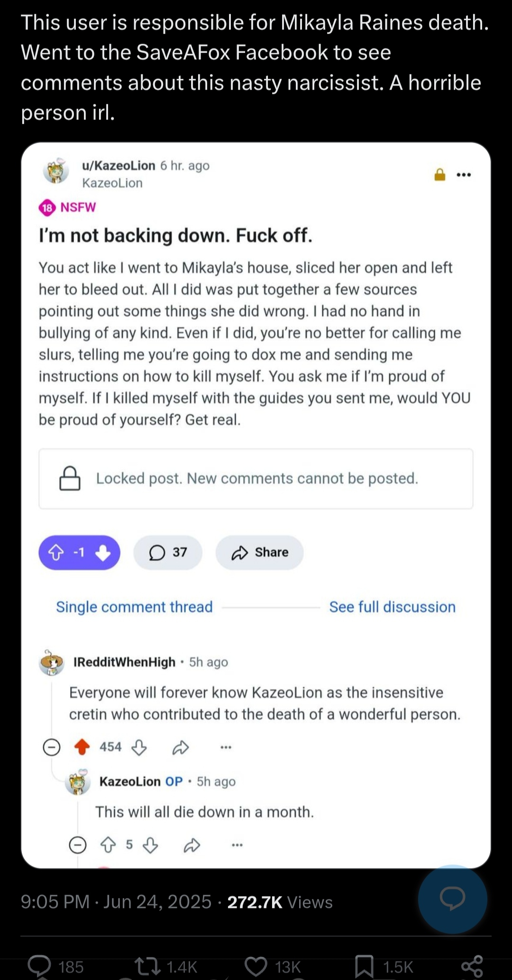Open the See full discussion link
Image resolution: width=512 pixels, height=980 pixels.
pyautogui.click(x=392, y=607)
